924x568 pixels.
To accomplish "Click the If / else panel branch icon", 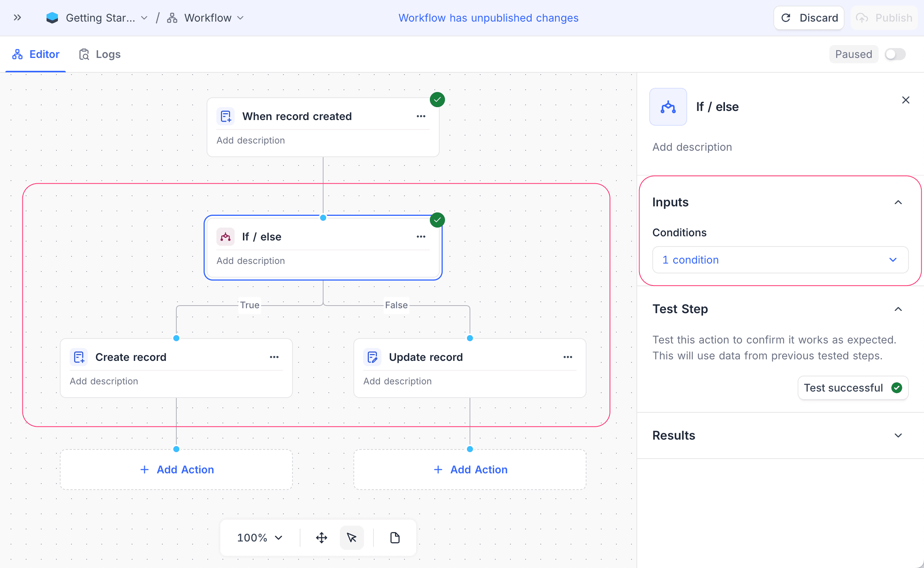I will pos(668,107).
